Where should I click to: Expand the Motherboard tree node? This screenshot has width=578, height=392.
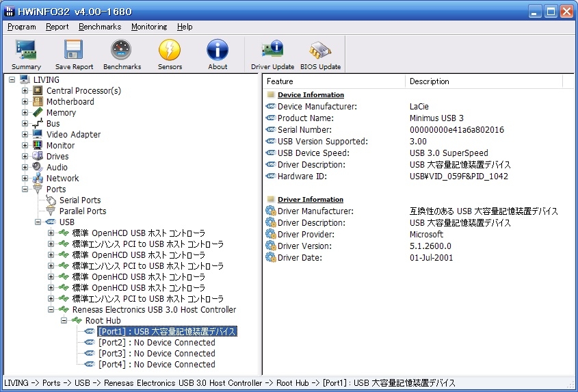pyautogui.click(x=25, y=102)
